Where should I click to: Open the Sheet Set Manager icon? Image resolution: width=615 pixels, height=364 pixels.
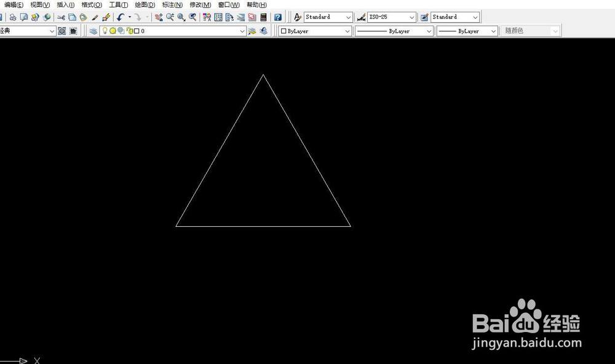[241, 17]
